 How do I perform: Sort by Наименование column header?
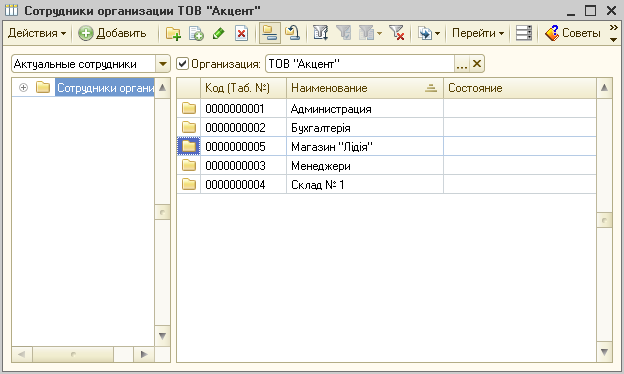[x=365, y=88]
